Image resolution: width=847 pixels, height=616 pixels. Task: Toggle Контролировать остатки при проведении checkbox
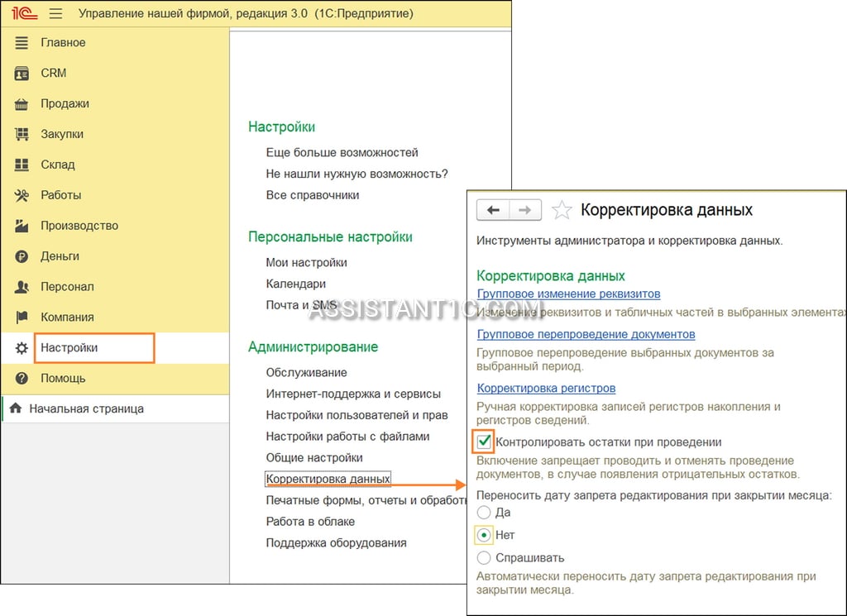coord(483,442)
